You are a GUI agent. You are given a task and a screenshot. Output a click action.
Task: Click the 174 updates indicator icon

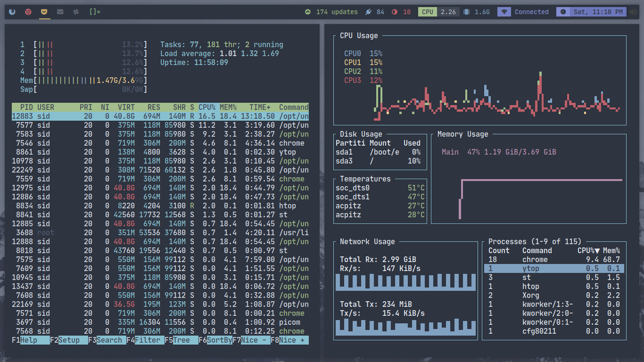point(308,12)
